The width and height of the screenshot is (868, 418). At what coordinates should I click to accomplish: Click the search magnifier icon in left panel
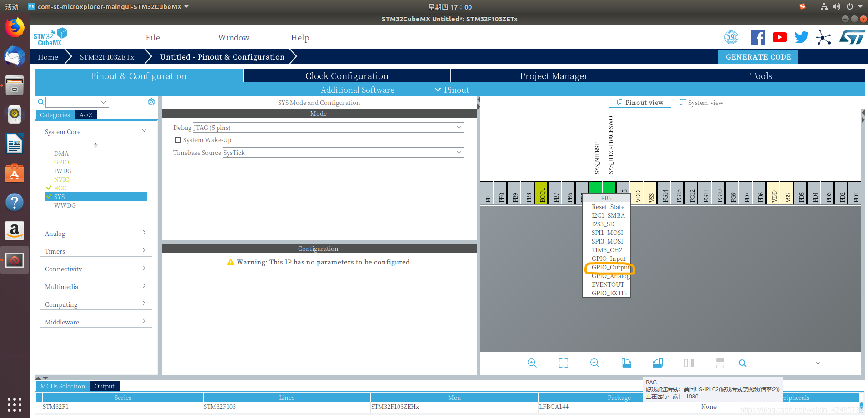click(41, 102)
